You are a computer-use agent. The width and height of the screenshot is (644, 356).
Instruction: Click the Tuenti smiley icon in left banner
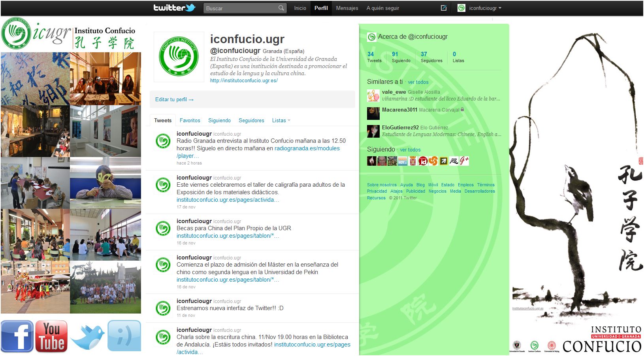124,336
